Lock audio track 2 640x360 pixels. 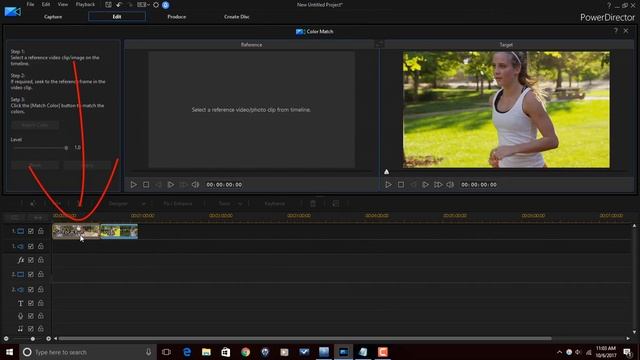41,289
